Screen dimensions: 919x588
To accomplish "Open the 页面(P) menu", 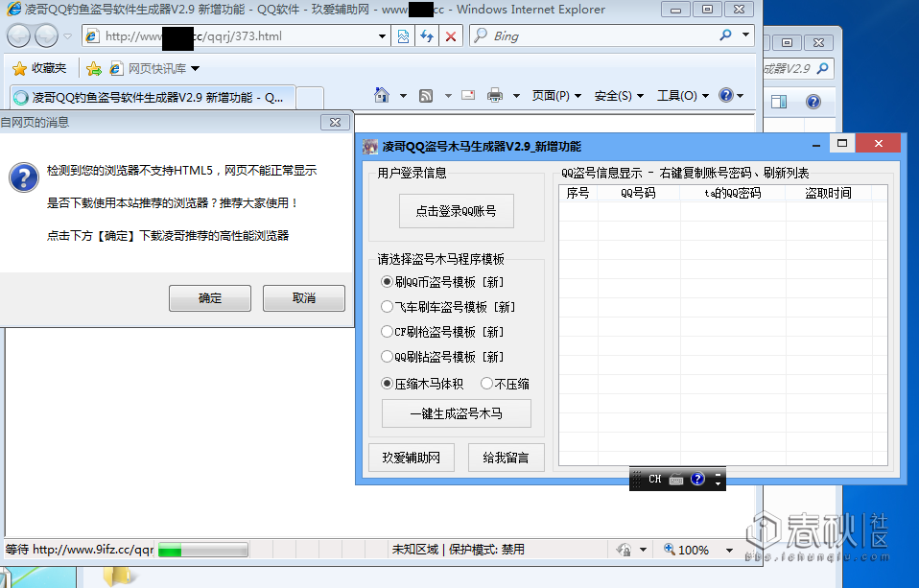I will click(556, 96).
